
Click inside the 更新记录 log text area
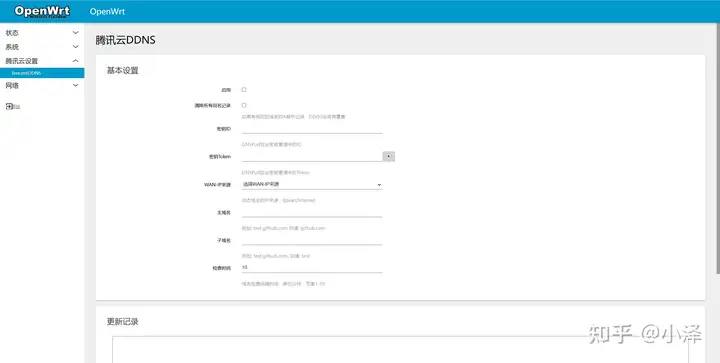pos(400,349)
